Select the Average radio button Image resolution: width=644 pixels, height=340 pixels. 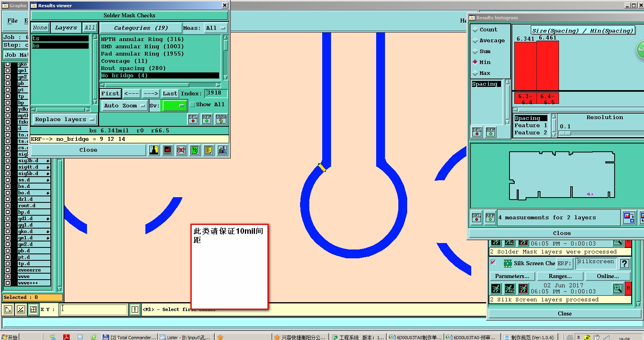pos(475,41)
